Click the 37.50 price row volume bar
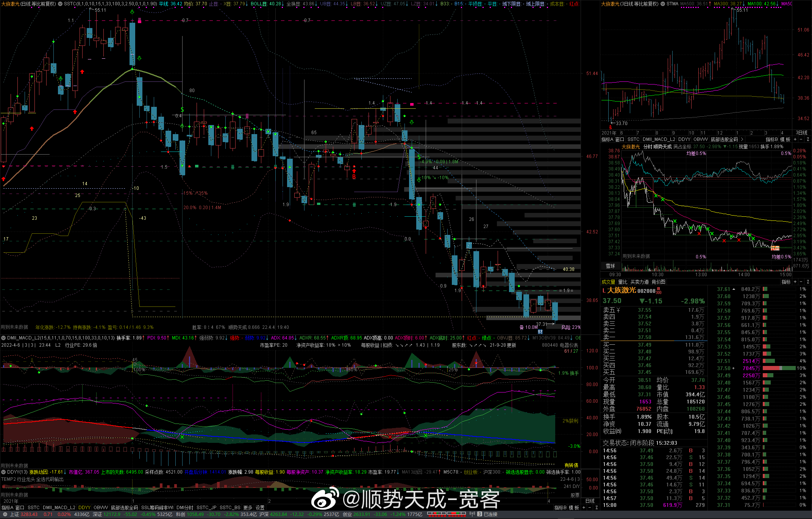The image size is (812, 519). click(779, 368)
